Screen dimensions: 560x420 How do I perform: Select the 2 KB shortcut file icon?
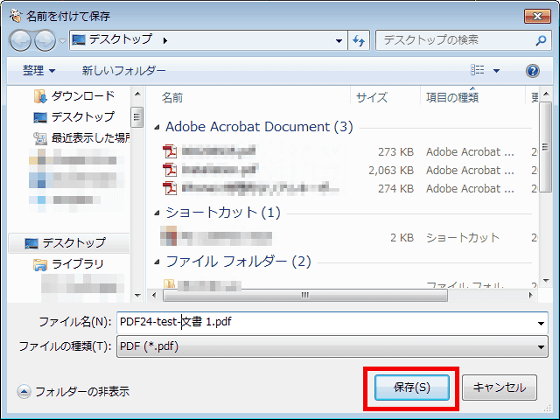click(169, 236)
